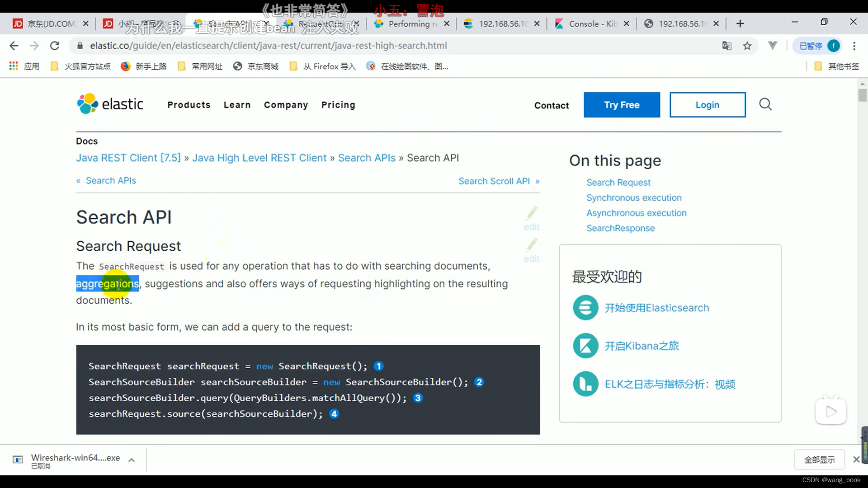Open 其他书签 bookmark folder
Viewport: 868px width, 488px height.
(x=836, y=66)
